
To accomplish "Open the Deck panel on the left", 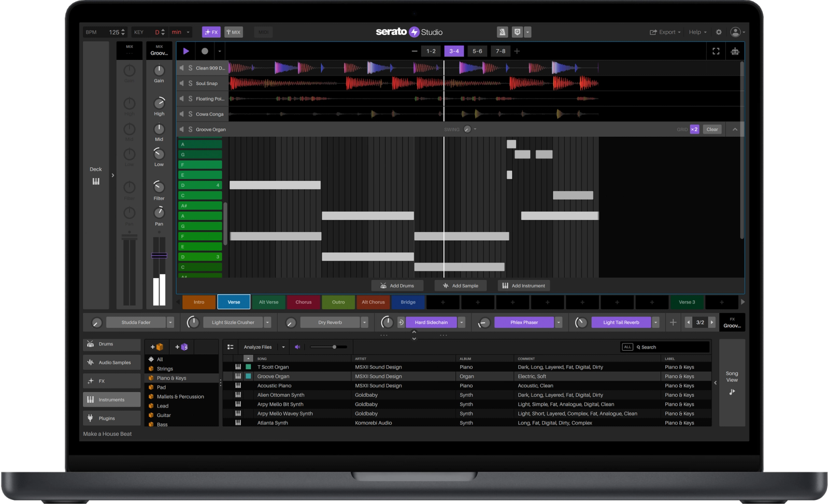I will (x=95, y=175).
